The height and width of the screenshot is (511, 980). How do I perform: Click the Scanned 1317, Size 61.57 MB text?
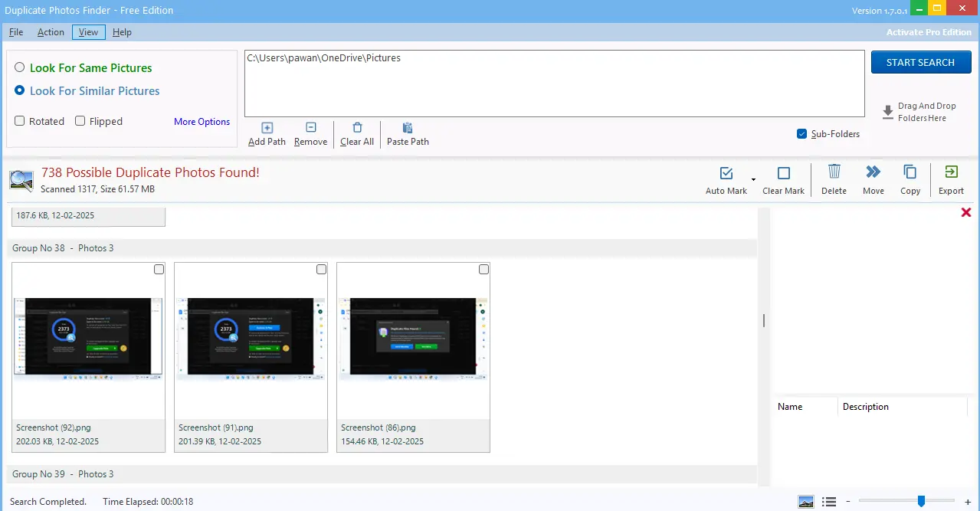click(x=97, y=189)
